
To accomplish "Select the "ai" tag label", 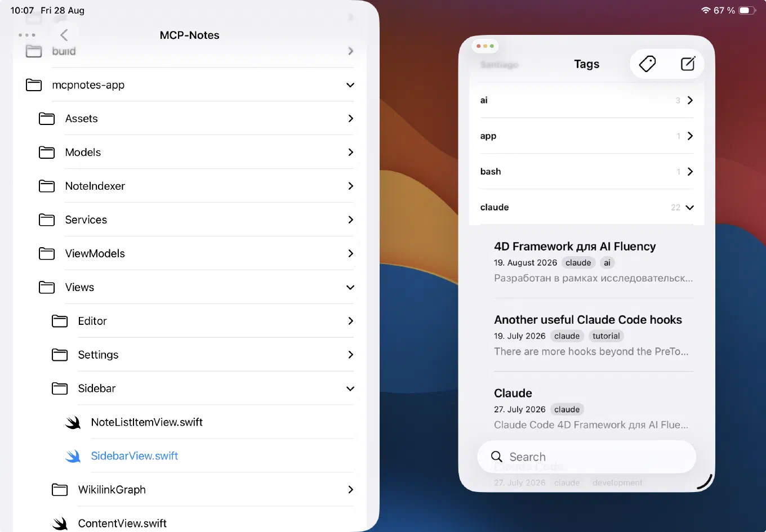I will coord(484,100).
